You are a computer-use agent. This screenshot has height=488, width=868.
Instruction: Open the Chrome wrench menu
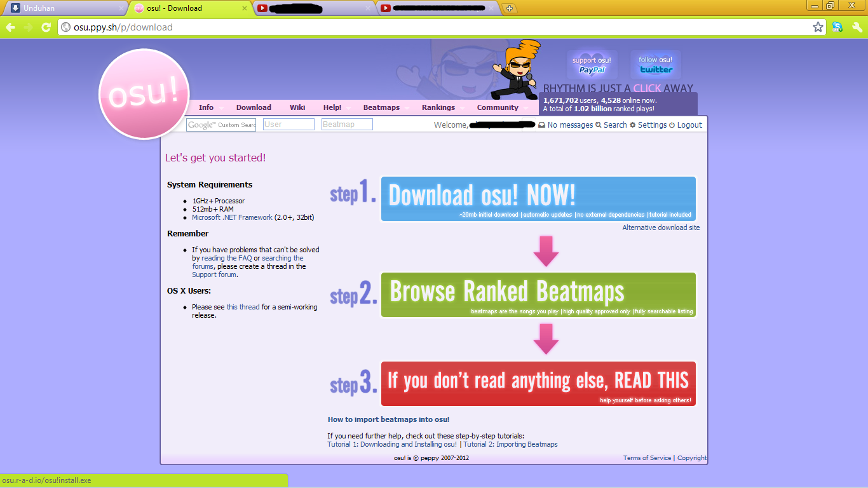click(857, 27)
